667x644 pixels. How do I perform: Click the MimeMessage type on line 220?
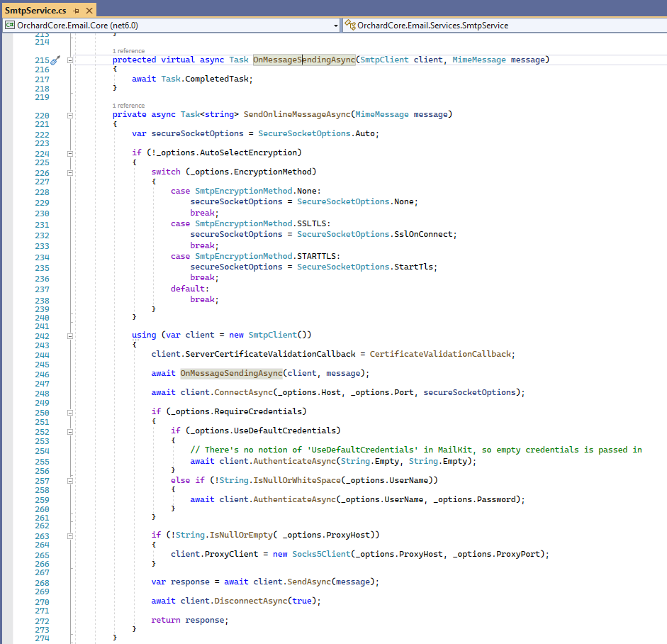[x=381, y=114]
